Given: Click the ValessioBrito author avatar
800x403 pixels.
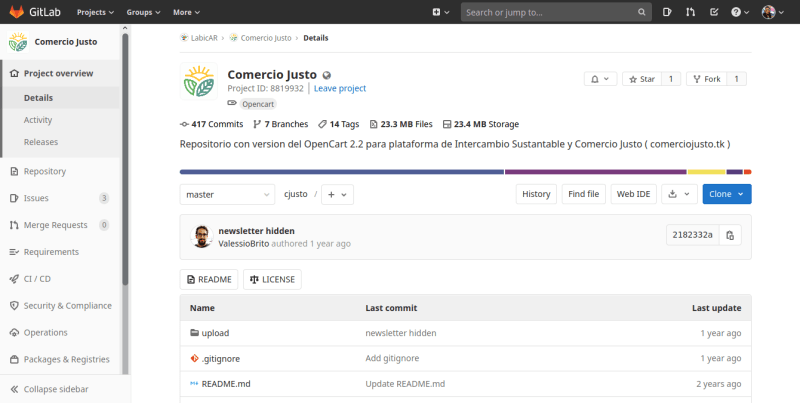Looking at the screenshot, I should click(x=202, y=237).
